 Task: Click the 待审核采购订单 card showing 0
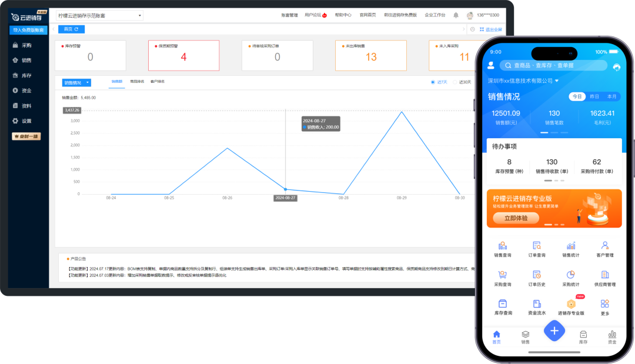(x=278, y=55)
